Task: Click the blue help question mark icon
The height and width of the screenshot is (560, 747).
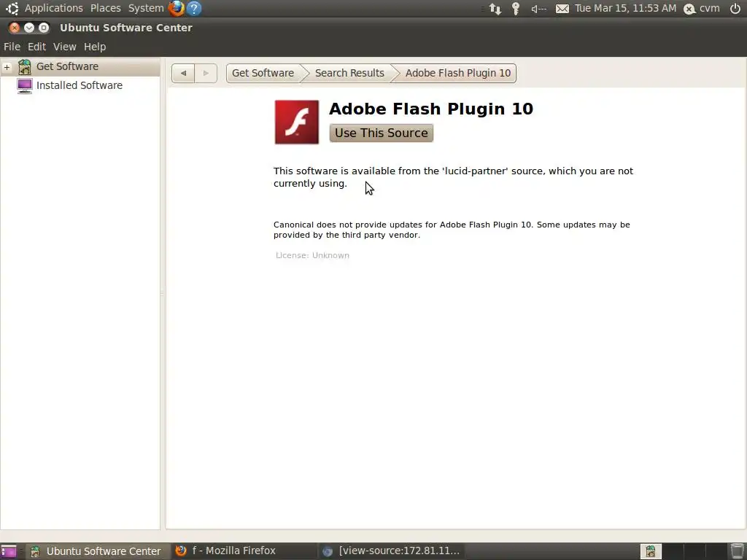Action: 194,8
